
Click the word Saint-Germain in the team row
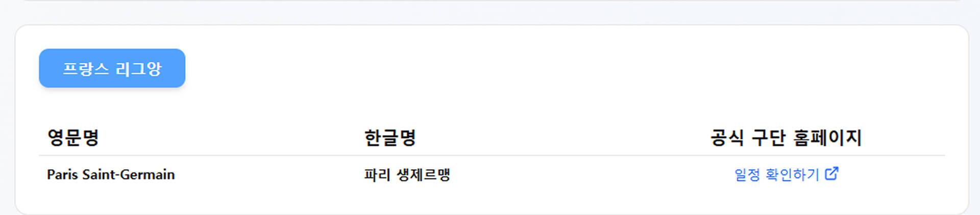point(129,174)
